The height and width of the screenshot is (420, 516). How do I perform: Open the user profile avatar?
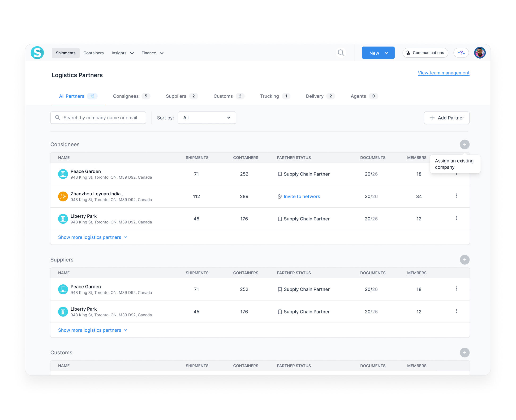click(480, 53)
